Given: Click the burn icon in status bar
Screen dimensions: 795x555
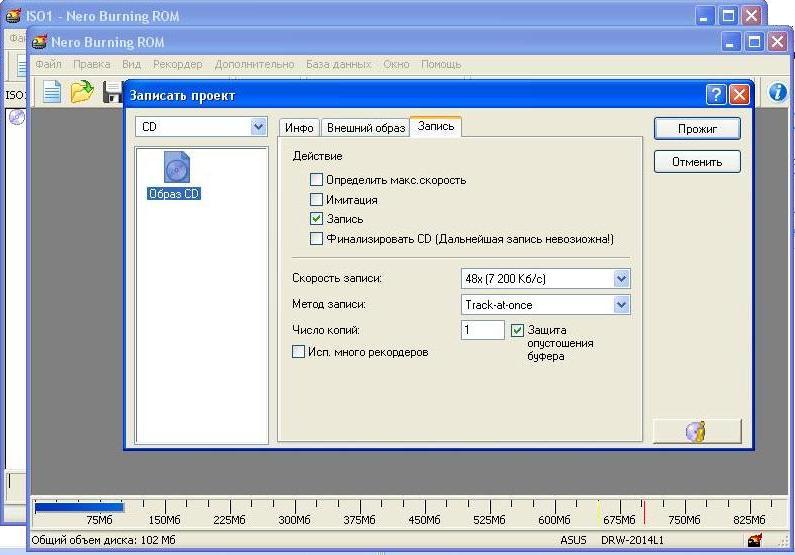Looking at the screenshot, I should pyautogui.click(x=754, y=540).
